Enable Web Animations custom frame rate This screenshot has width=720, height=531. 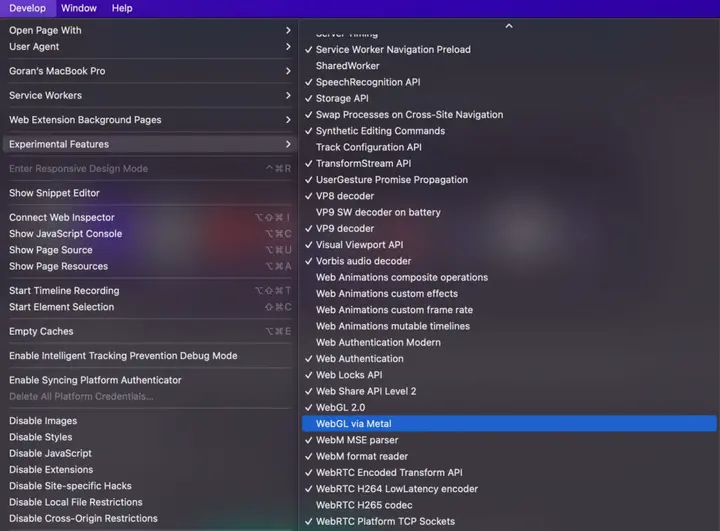[509, 310]
